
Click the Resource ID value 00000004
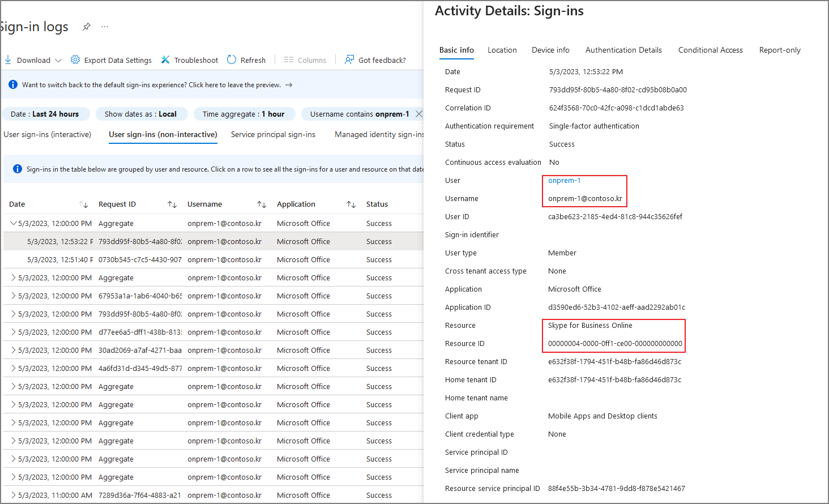[x=615, y=344]
